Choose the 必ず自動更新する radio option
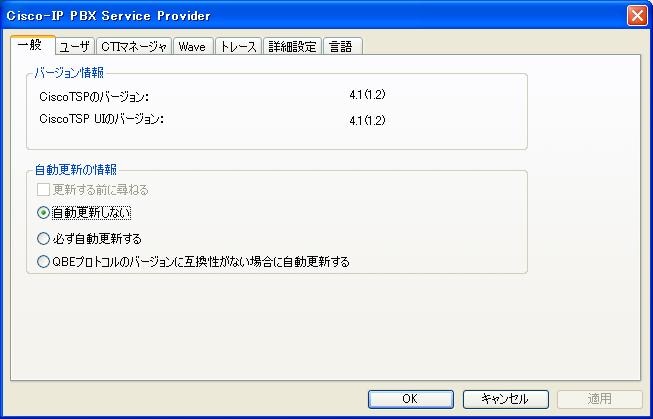653x419 pixels. 43,239
